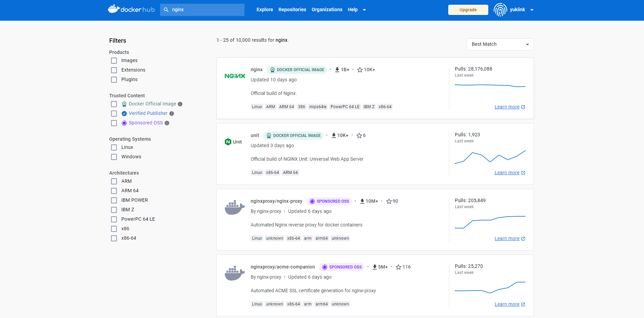Viewport: 644px width, 318px height.
Task: Open Learn more link for nginx-proxy
Action: (x=507, y=238)
